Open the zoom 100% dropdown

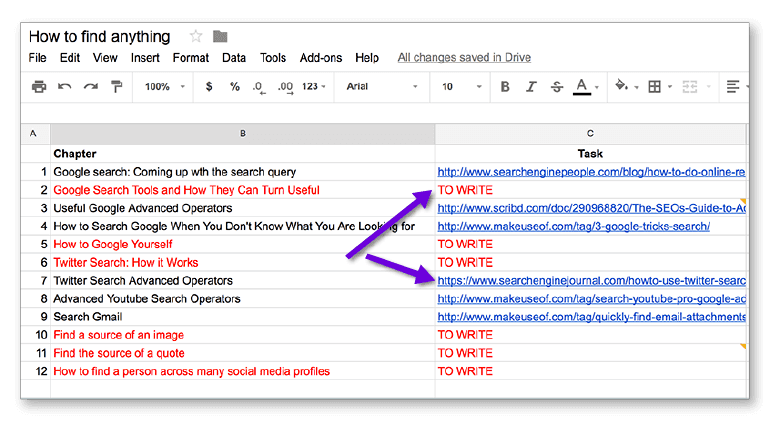[x=163, y=87]
